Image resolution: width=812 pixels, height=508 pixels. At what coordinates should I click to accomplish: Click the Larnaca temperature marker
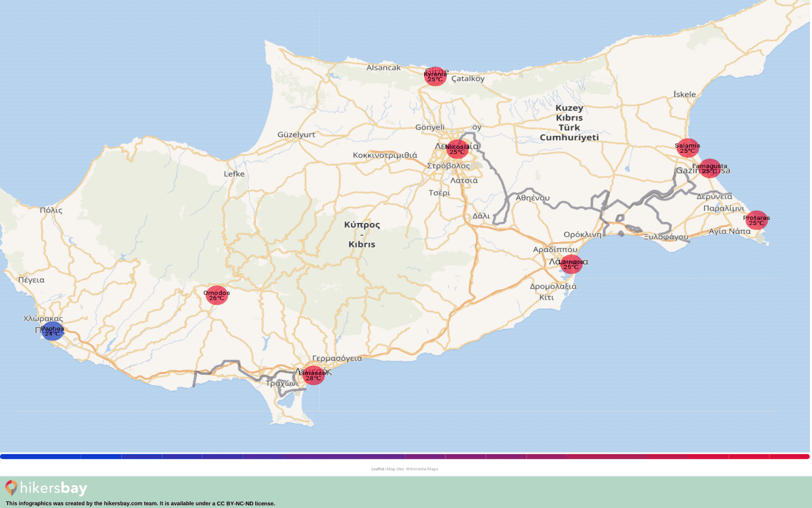pos(571,265)
